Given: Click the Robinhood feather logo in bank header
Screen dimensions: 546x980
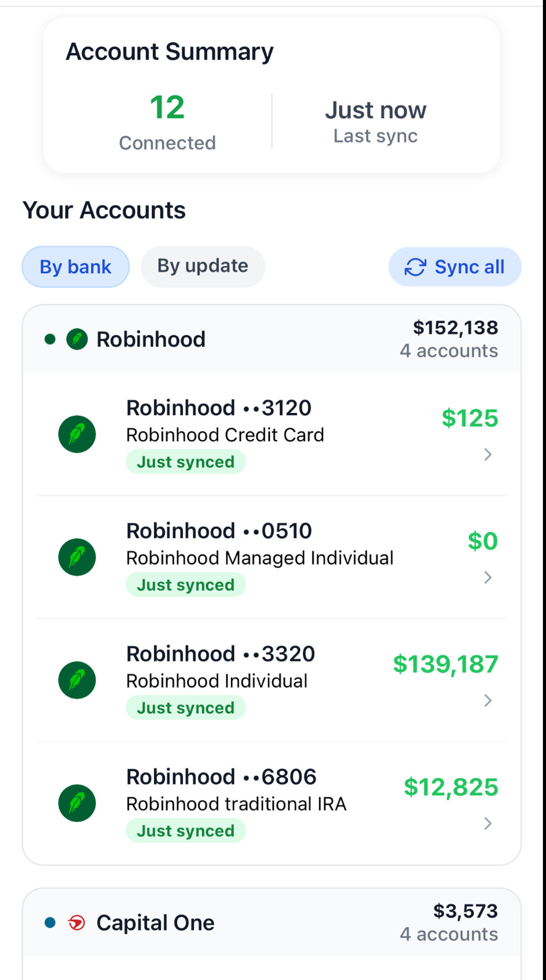Looking at the screenshot, I should click(77, 339).
